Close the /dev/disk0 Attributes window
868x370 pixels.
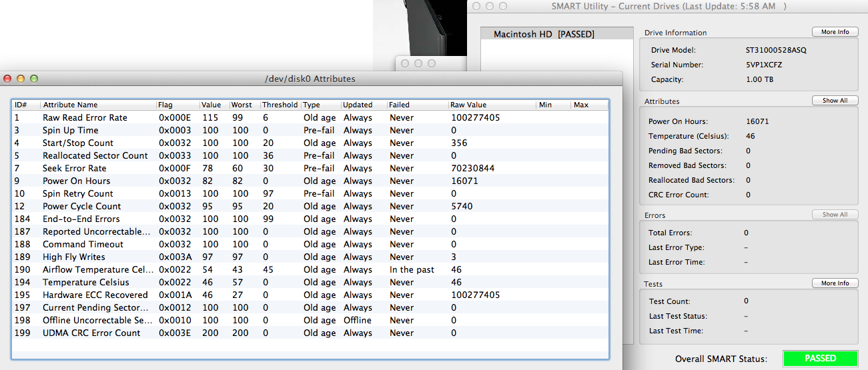pos(8,79)
